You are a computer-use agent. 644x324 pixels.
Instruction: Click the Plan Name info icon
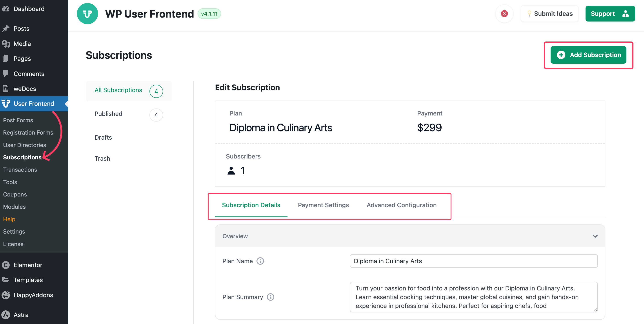point(260,261)
